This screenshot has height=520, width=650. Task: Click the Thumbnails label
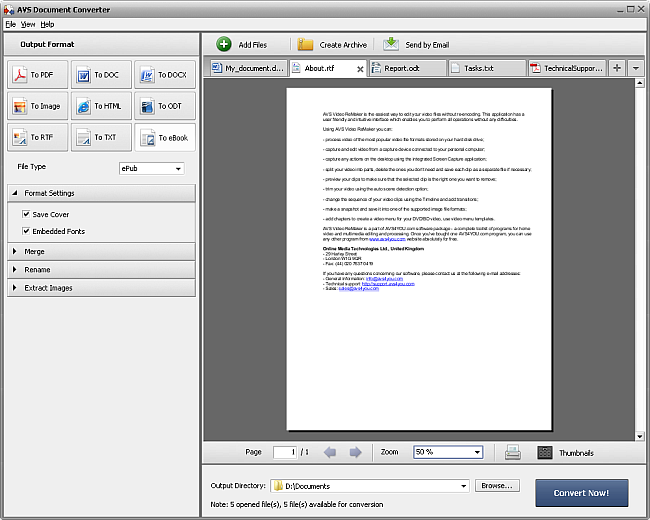pyautogui.click(x=576, y=453)
